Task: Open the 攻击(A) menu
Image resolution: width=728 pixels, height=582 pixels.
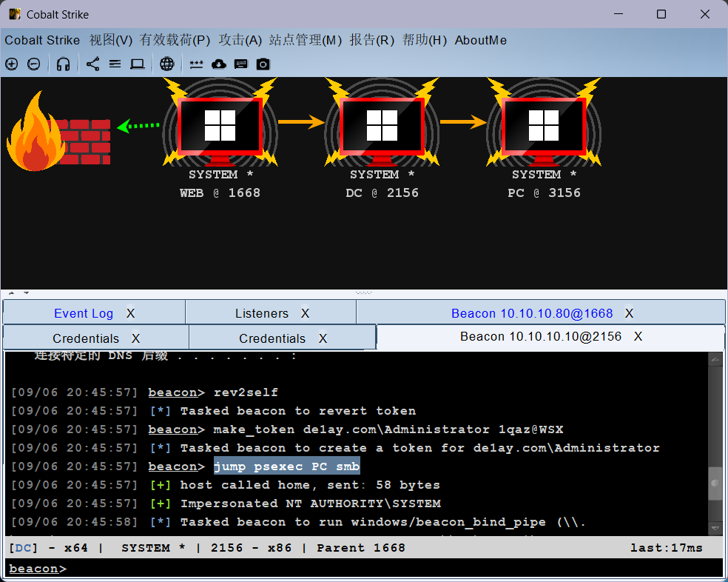Action: 240,41
